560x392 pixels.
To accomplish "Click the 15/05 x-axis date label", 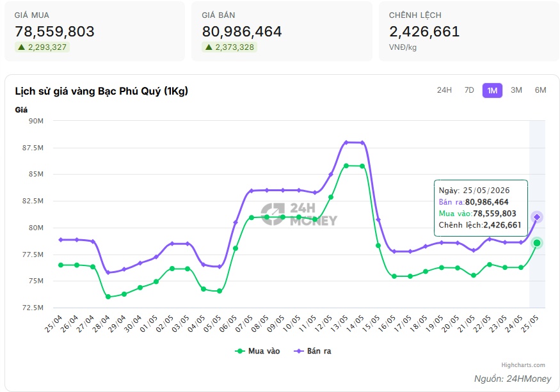I will 371,324.
